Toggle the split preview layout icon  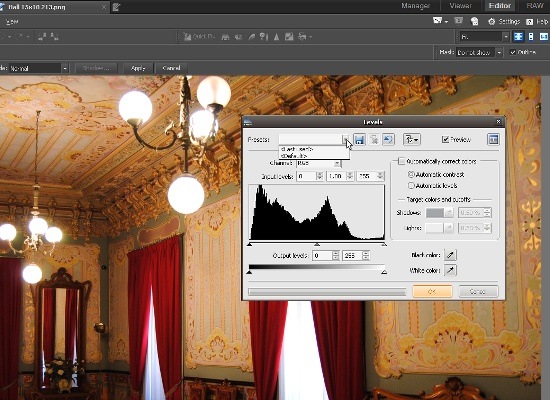493,140
